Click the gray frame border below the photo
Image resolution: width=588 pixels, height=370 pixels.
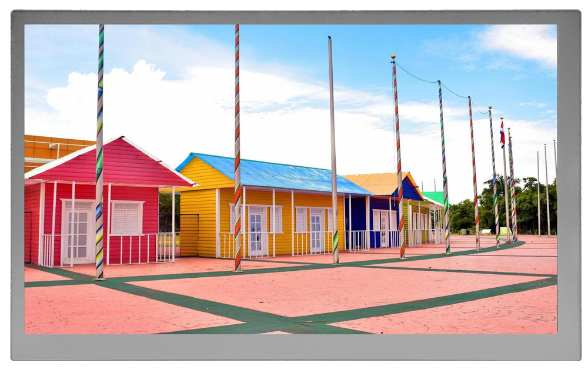point(294,347)
